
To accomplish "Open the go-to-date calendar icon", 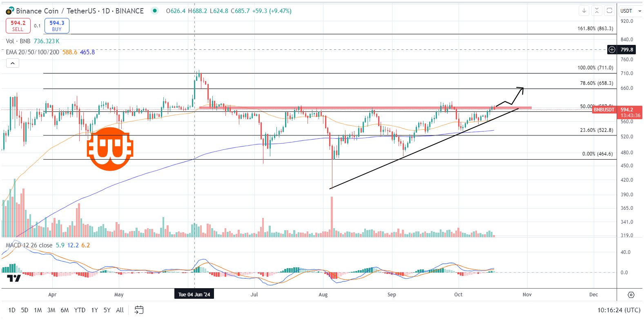I will click(139, 310).
